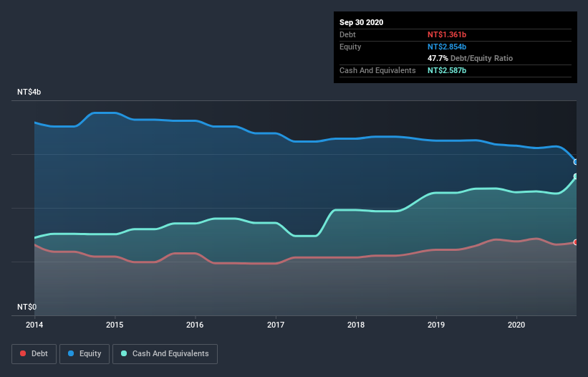The width and height of the screenshot is (588, 377).
Task: Click the red Debt endpoint marker
Action: (576, 242)
